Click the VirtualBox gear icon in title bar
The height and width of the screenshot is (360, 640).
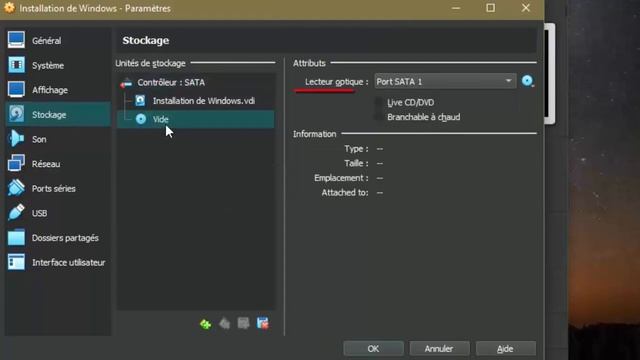(9, 8)
